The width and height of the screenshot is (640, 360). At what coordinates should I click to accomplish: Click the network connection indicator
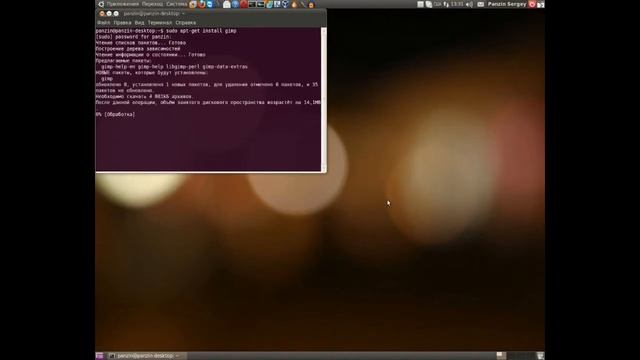pyautogui.click(x=446, y=4)
